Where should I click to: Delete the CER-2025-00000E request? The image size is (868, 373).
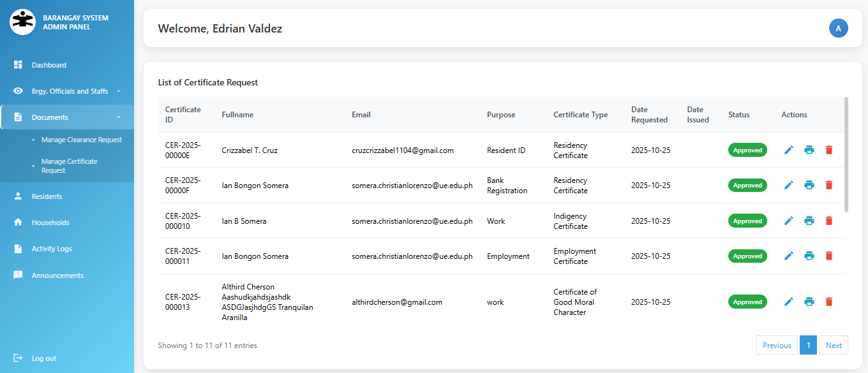(x=829, y=150)
